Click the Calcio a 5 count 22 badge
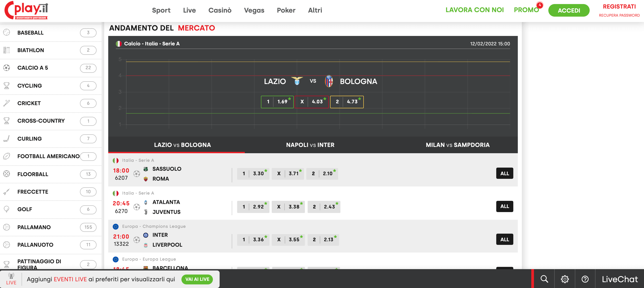 click(x=88, y=68)
